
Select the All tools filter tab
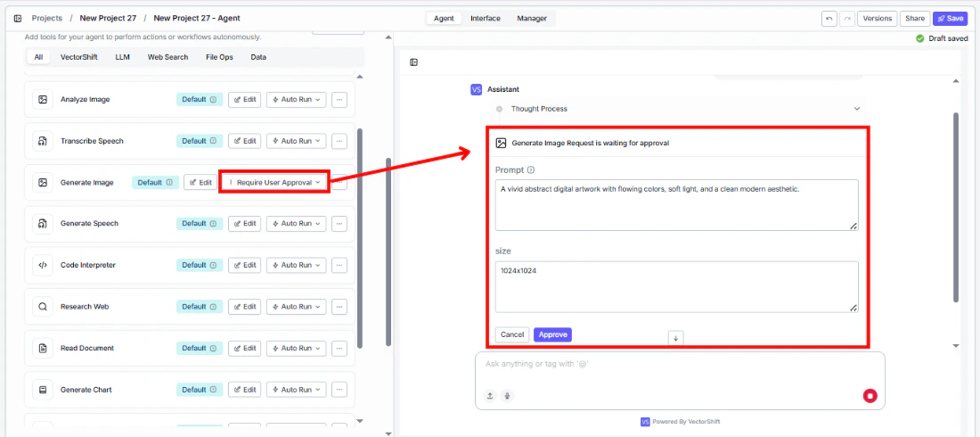(x=38, y=57)
